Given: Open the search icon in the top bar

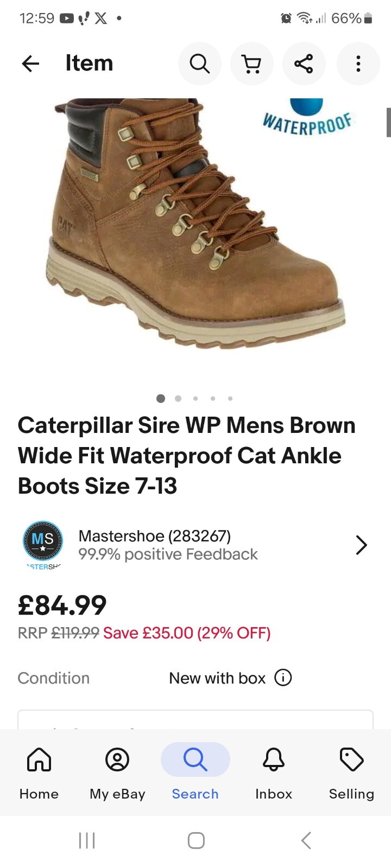Looking at the screenshot, I should (199, 63).
